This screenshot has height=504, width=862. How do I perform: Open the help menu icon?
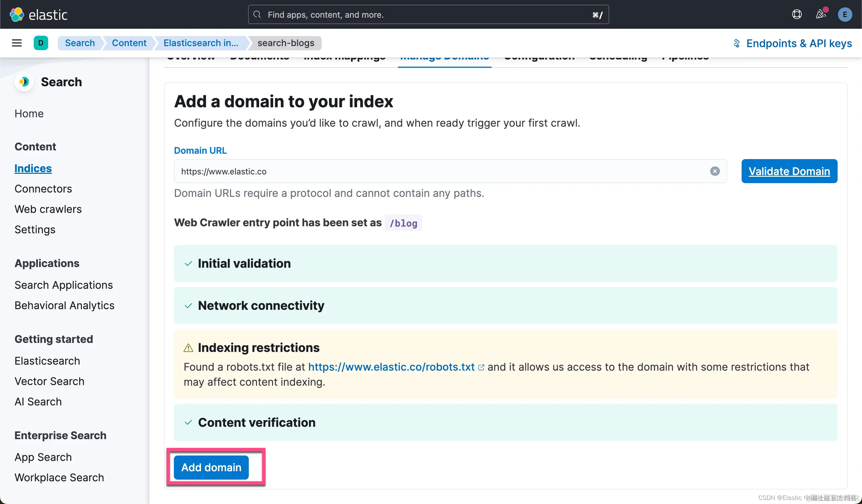coord(797,14)
